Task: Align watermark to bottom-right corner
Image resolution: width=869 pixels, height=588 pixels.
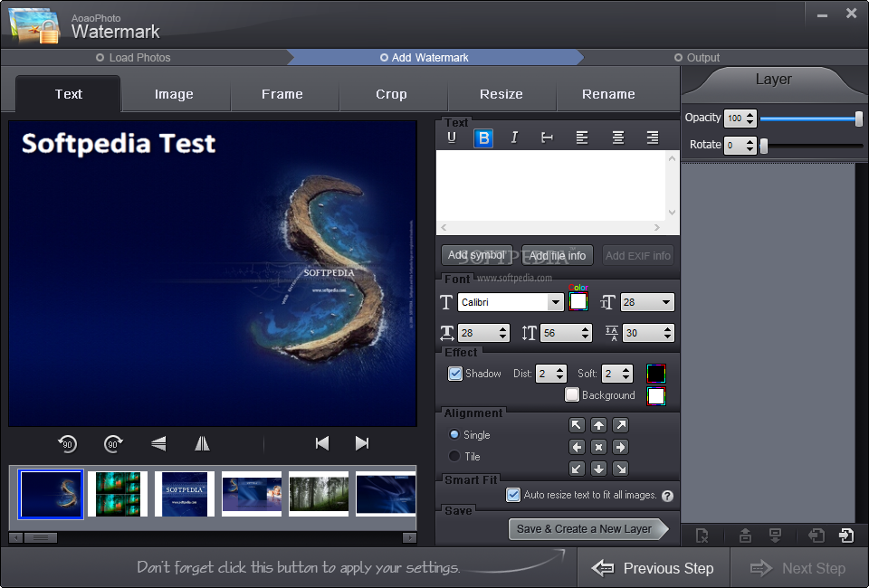Action: point(621,469)
